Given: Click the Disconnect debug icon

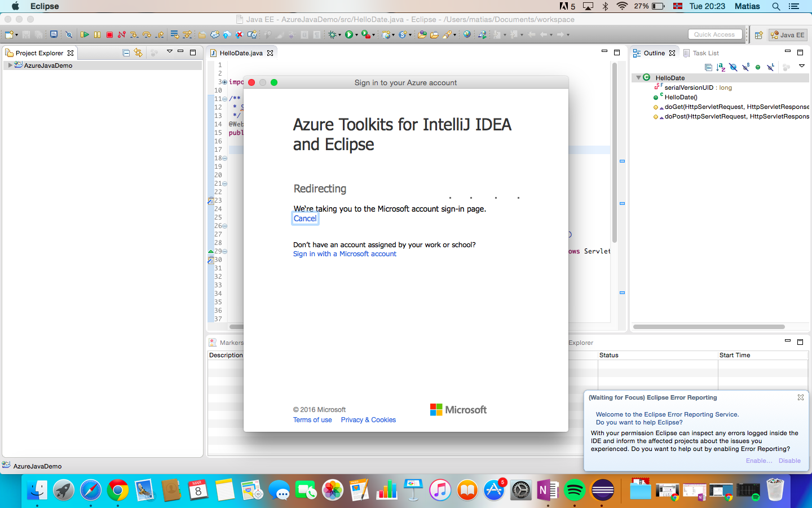Looking at the screenshot, I should (x=121, y=34).
